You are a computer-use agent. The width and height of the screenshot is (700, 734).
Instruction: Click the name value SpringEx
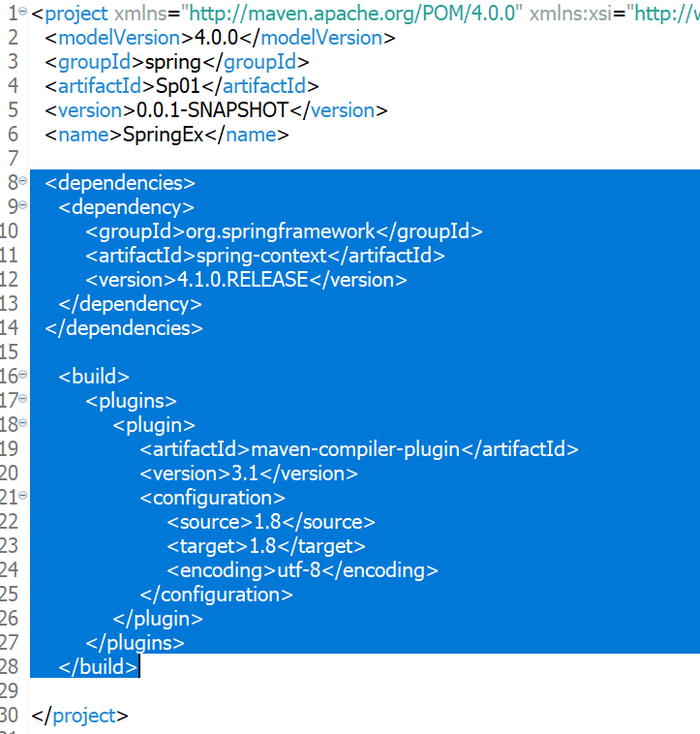click(163, 136)
